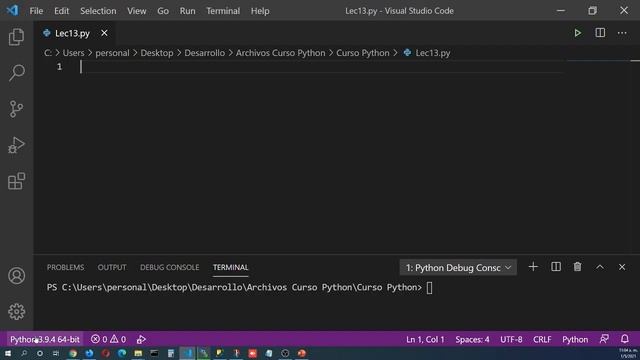Screen dimensions: 640x360
Task: Open the Terminal menu
Action: coord(223,11)
